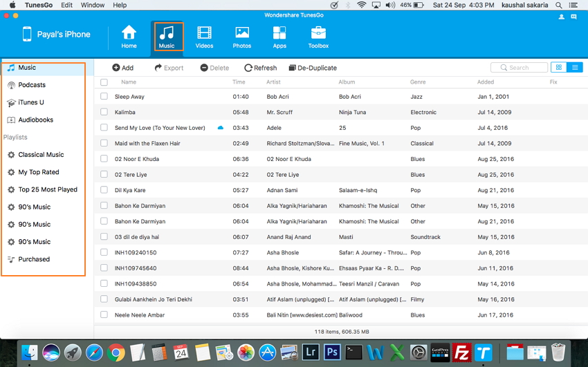The height and width of the screenshot is (367, 588).
Task: Run De-Duplicate on songs
Action: pyautogui.click(x=313, y=68)
